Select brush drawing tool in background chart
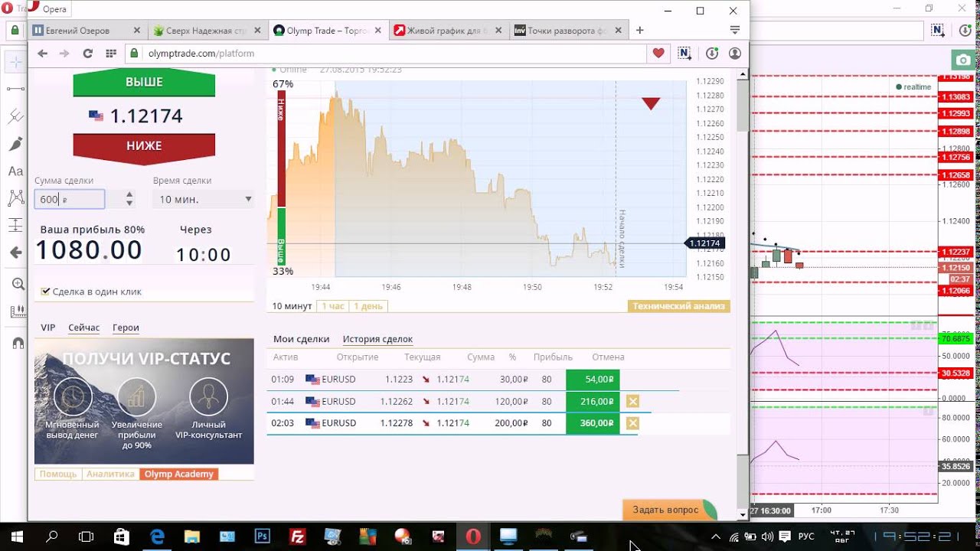The height and width of the screenshot is (551, 980). pos(15,144)
